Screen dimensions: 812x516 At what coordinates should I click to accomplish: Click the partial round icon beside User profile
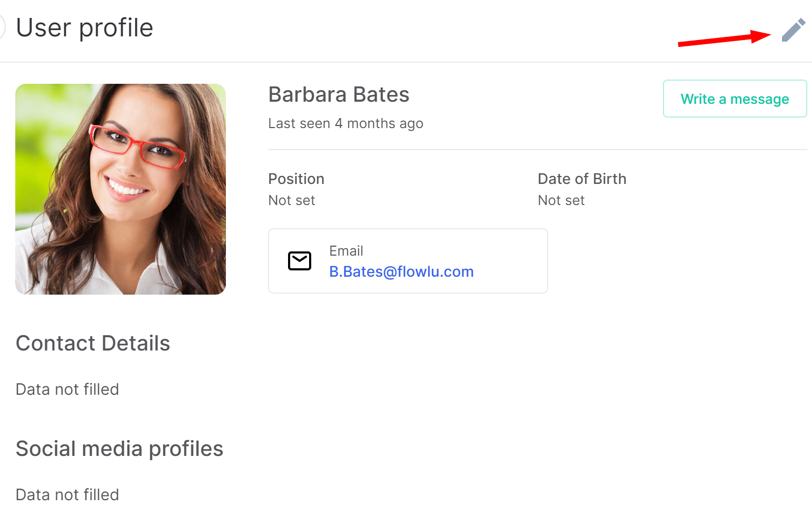3,27
